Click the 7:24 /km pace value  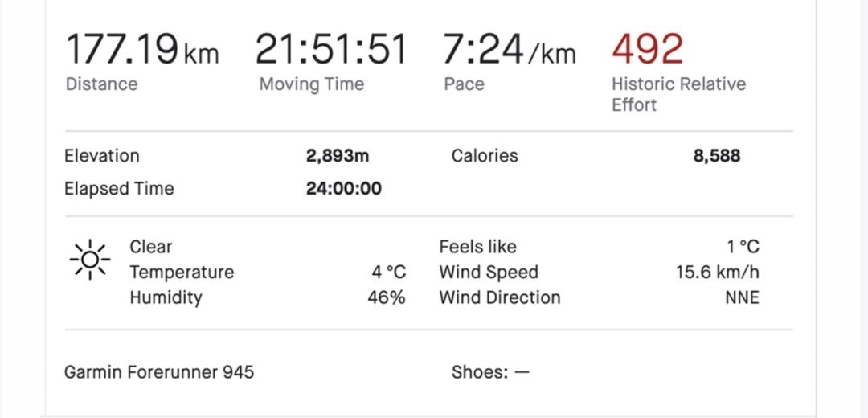click(x=510, y=49)
